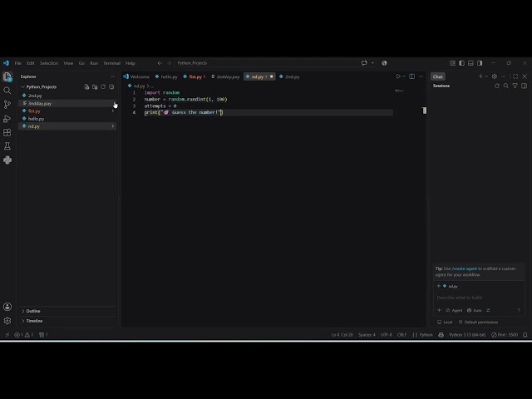Refresh the chat Sessions list

497,86
